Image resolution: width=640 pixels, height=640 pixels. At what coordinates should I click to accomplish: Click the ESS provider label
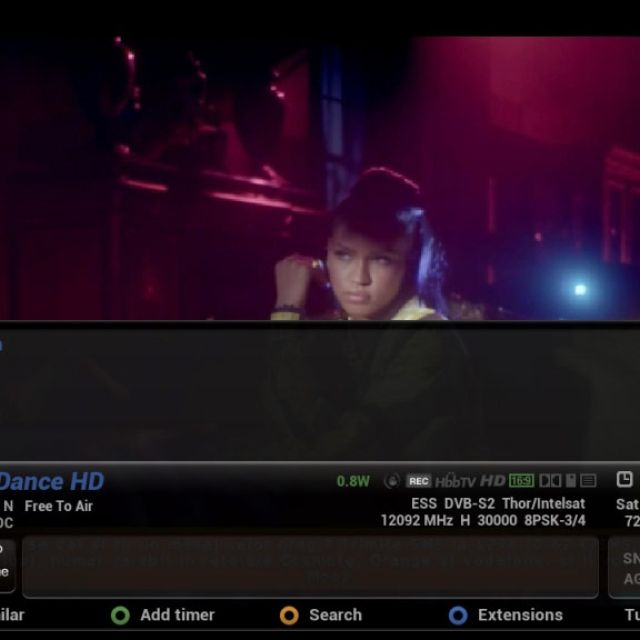click(424, 504)
